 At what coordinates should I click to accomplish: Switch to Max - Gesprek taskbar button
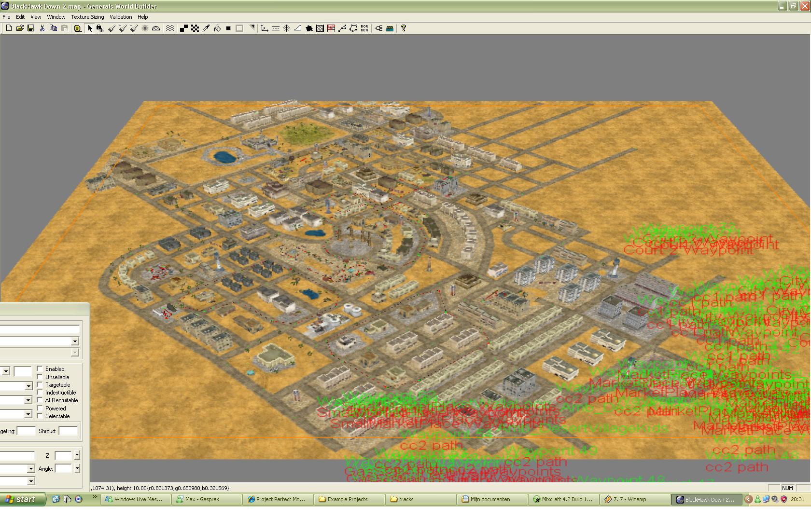(x=207, y=499)
